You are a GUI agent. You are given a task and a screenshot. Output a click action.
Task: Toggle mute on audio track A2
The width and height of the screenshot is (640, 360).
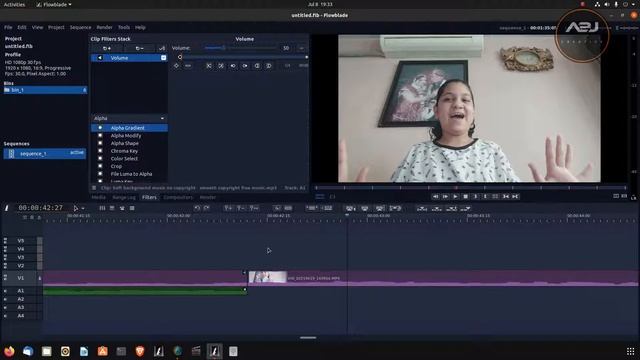(x=5, y=299)
